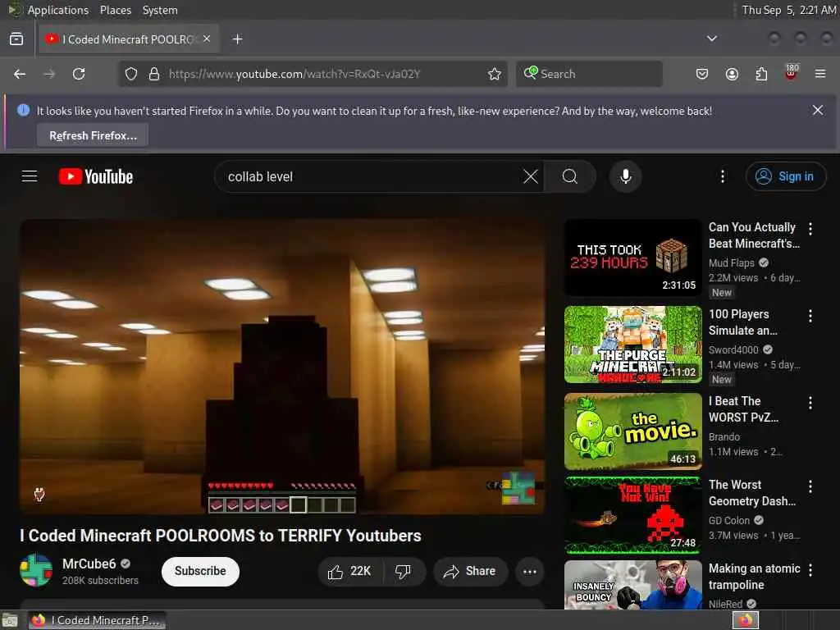Open Making an atomic trampoline title
Screen dimensions: 840x630
pyautogui.click(x=755, y=577)
